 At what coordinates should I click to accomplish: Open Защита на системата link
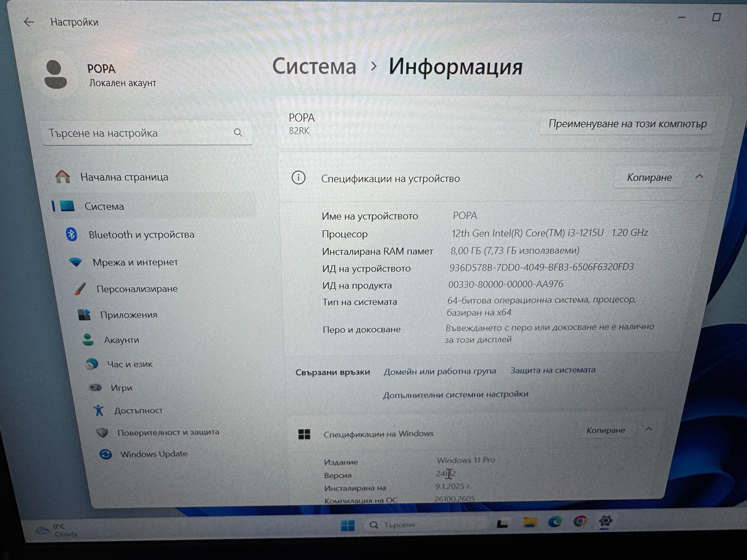coord(552,370)
